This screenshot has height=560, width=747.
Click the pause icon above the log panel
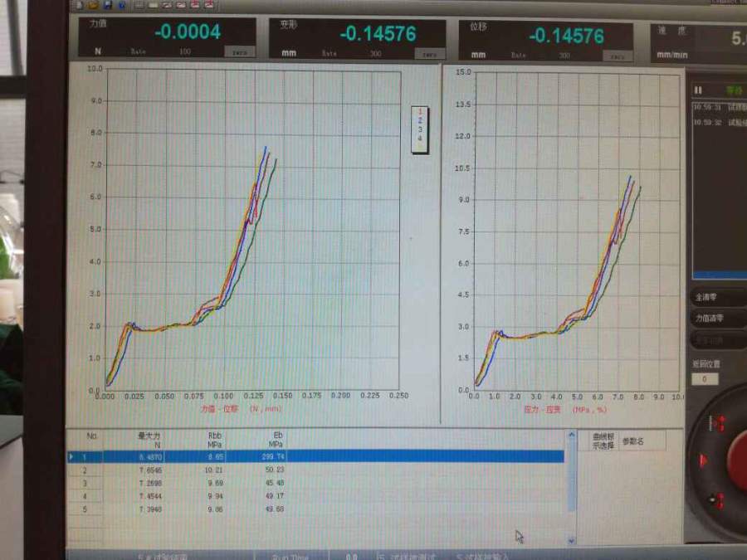click(698, 90)
